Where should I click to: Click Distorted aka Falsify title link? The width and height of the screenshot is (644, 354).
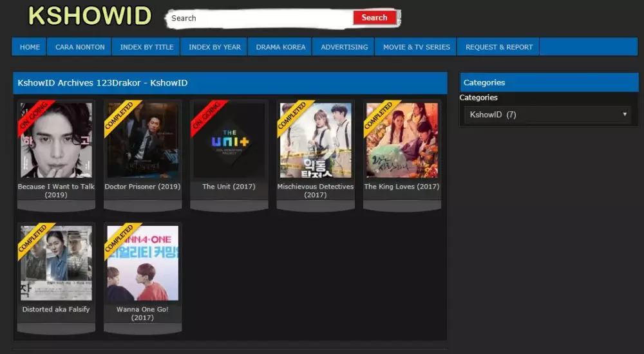tap(56, 309)
